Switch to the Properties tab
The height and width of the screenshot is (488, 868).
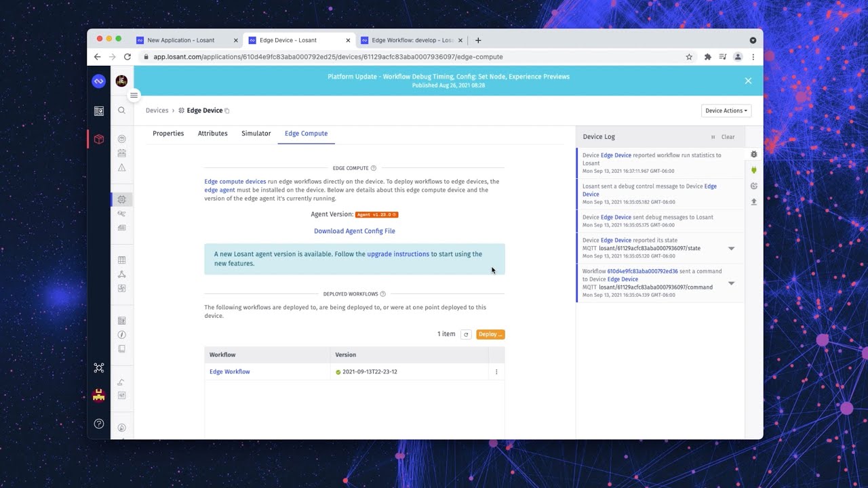[x=168, y=134]
